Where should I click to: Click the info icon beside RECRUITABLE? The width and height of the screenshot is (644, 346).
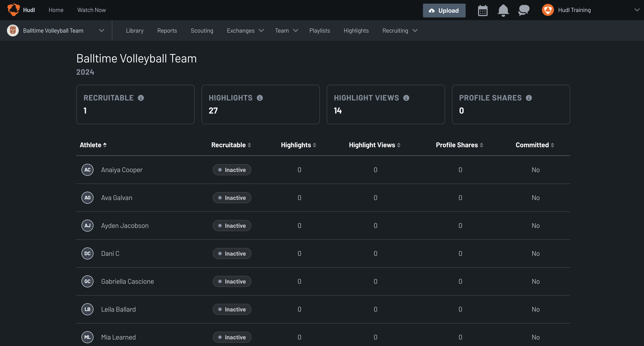tap(141, 98)
